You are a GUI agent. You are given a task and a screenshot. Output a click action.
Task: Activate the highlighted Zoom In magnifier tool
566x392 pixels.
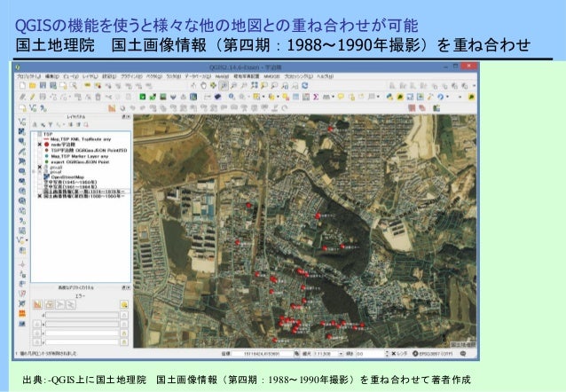(x=224, y=85)
